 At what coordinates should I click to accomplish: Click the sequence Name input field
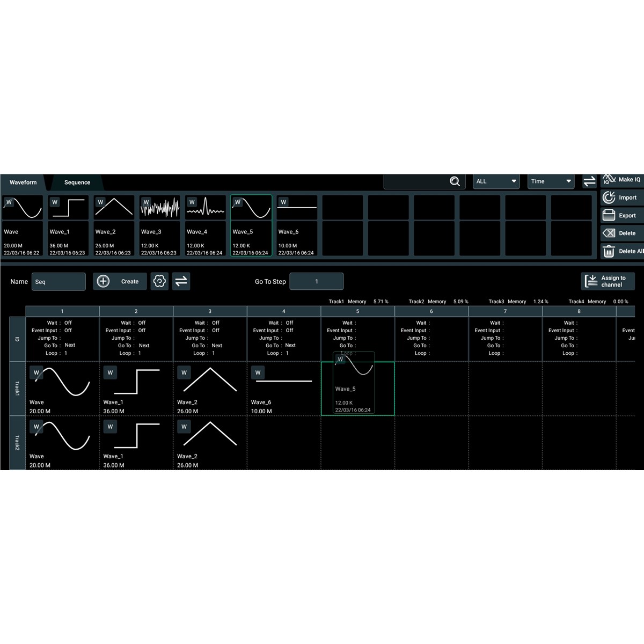58,282
